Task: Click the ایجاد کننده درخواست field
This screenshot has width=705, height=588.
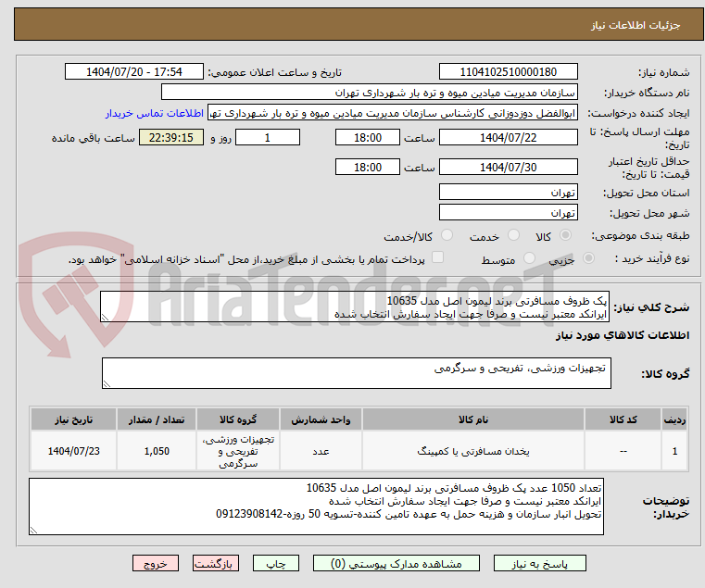Action: click(x=393, y=113)
